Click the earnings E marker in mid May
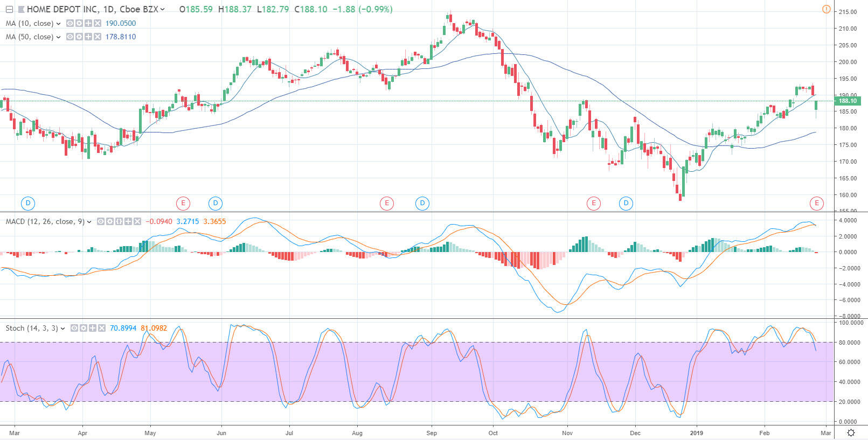Viewport: 868px width, 440px height. pos(183,203)
